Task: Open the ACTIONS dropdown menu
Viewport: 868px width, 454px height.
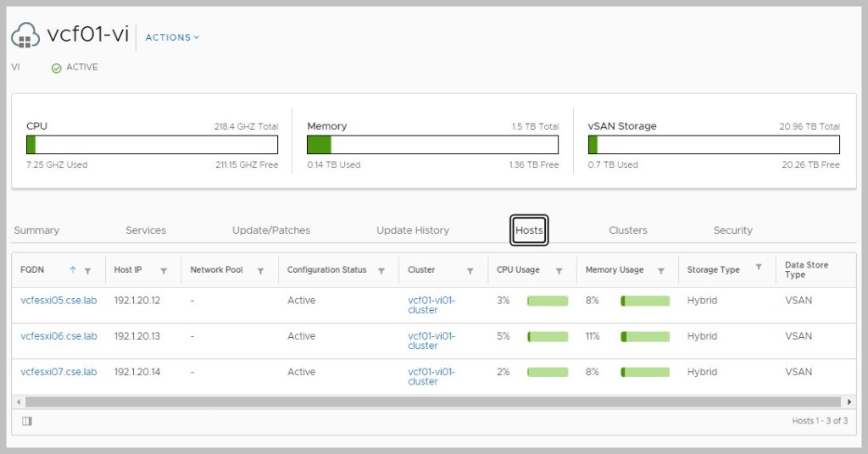Action: pos(172,37)
